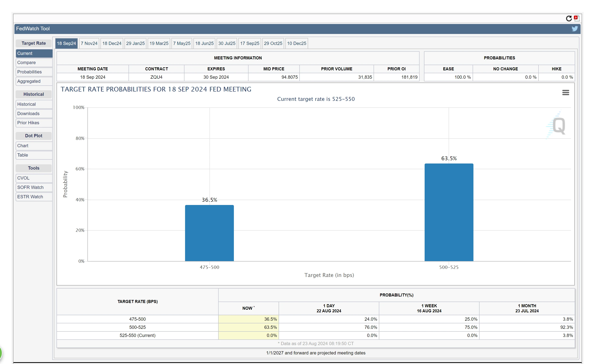Open the 10 Dec25 meeting tab
The image size is (593, 364).
point(296,43)
